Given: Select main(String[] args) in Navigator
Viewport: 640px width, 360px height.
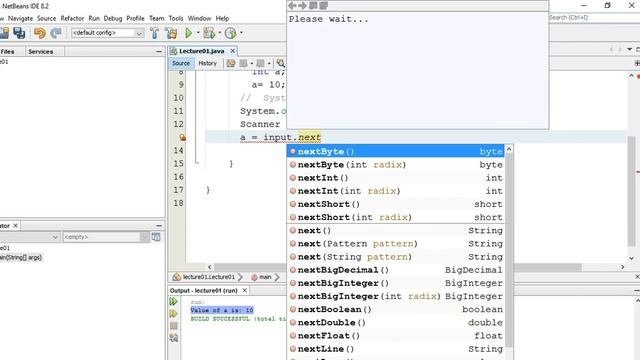Looking at the screenshot, I should pos(20,258).
